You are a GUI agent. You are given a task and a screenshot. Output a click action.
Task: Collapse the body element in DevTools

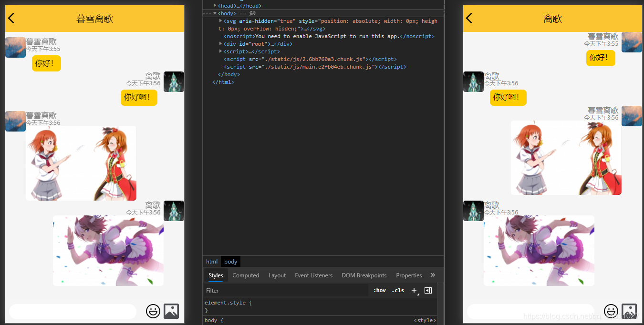pyautogui.click(x=215, y=13)
